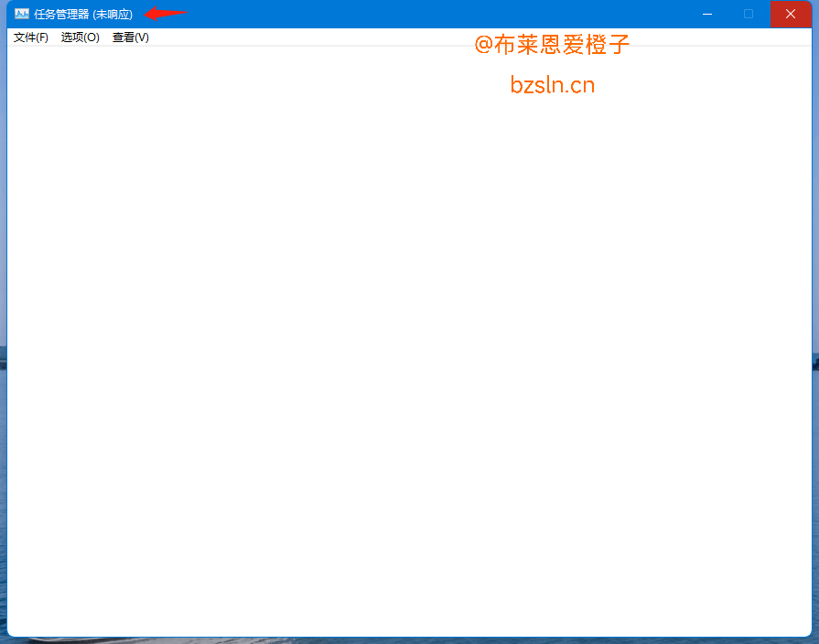Screen dimensions: 819x644
Task: Close the unresponsive 任务管理器 window
Action: (791, 14)
